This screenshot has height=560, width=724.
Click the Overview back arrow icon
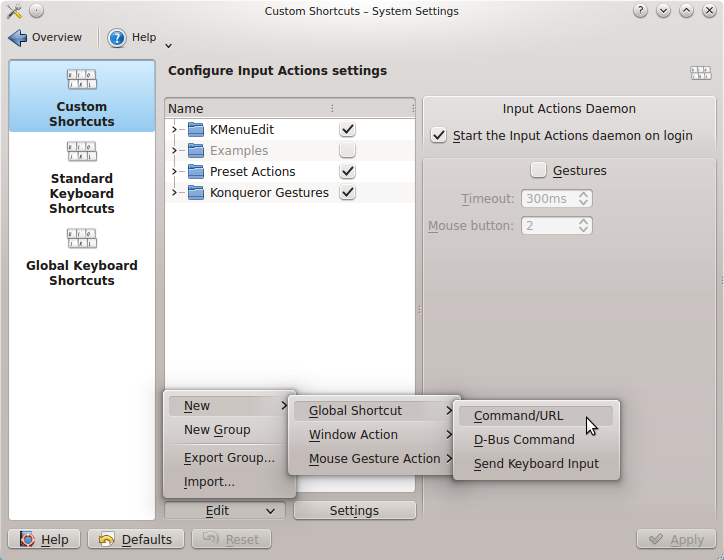coord(18,38)
